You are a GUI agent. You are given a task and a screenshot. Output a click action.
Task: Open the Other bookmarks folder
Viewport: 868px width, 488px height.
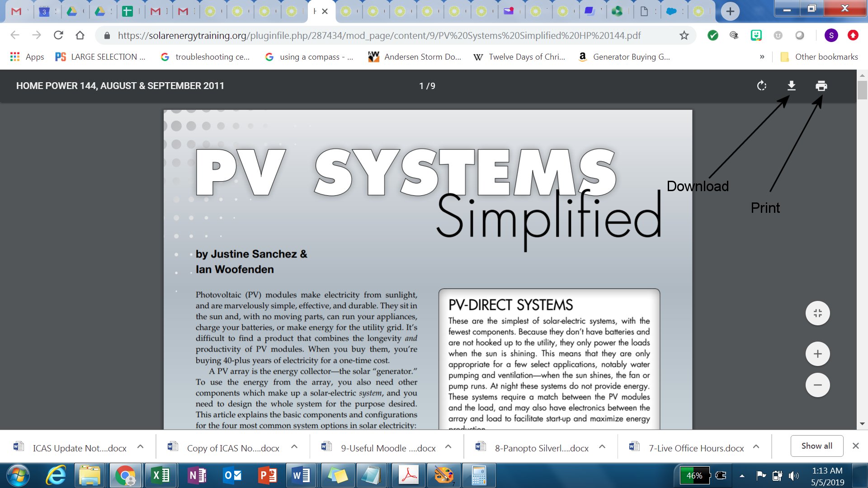coord(819,57)
